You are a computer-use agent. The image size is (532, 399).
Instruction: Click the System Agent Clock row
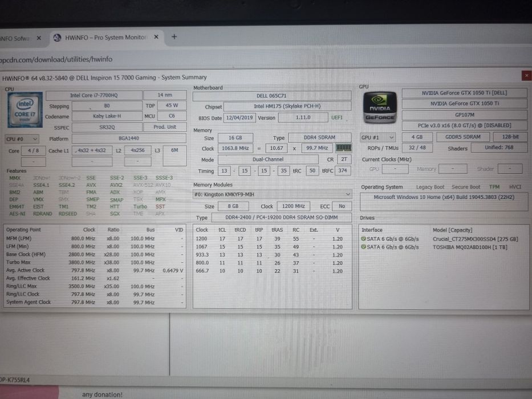pyautogui.click(x=95, y=302)
